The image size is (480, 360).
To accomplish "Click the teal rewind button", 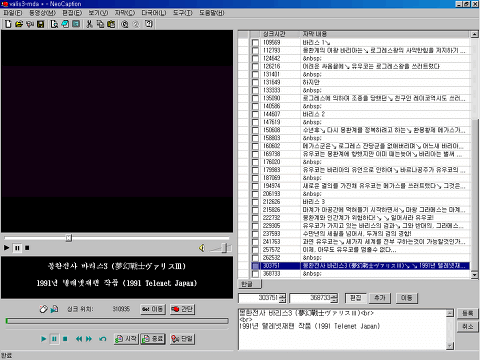I will (x=79, y=339).
